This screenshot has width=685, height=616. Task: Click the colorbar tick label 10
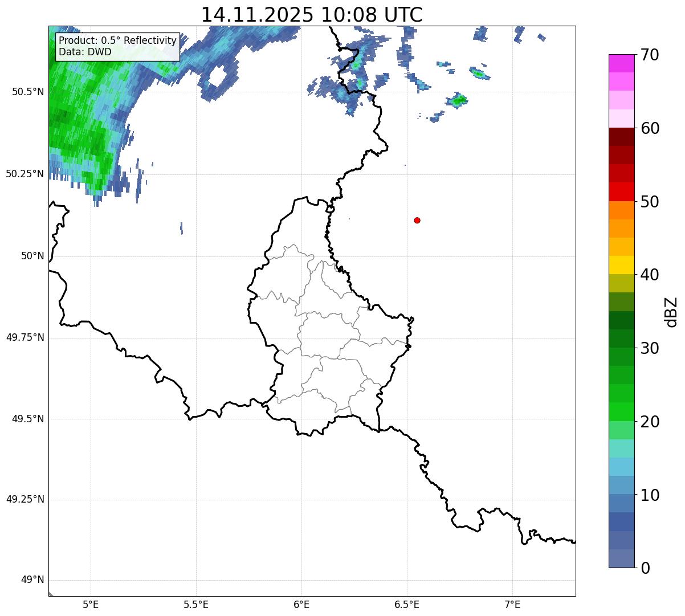tap(650, 495)
